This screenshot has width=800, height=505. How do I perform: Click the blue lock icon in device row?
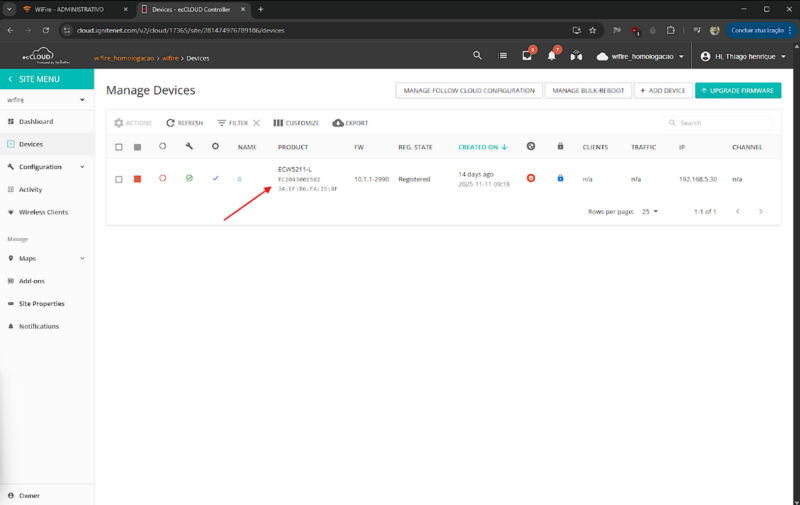click(560, 179)
